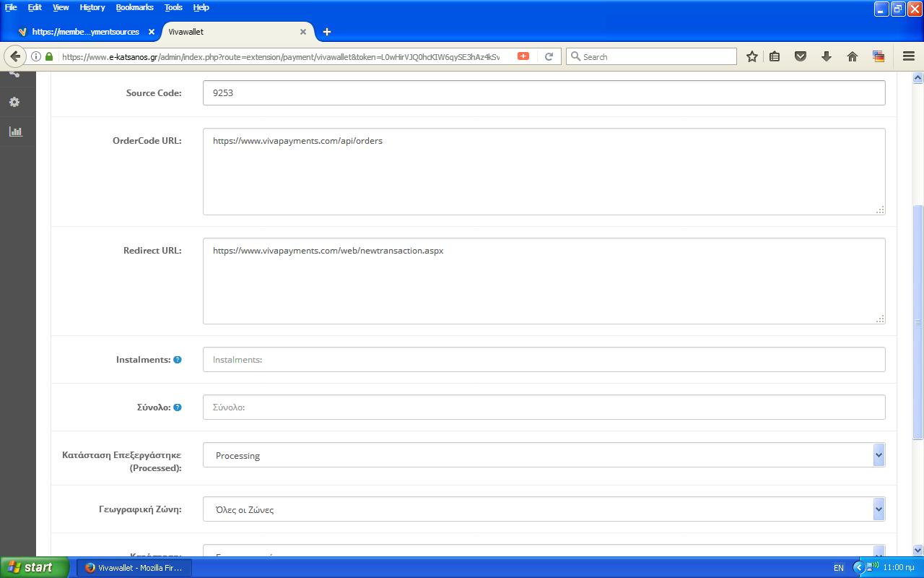Click the scrollbar down arrow
This screenshot has height=578, width=924.
[x=918, y=551]
